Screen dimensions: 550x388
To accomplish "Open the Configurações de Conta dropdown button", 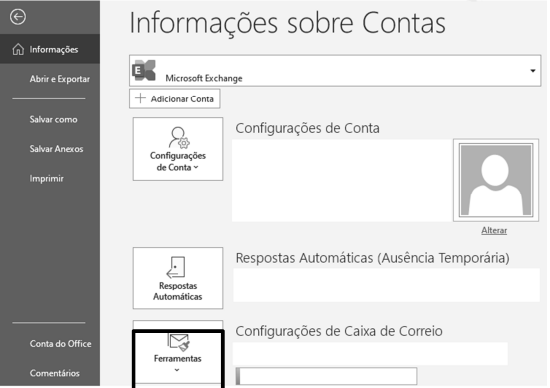I will 178,149.
